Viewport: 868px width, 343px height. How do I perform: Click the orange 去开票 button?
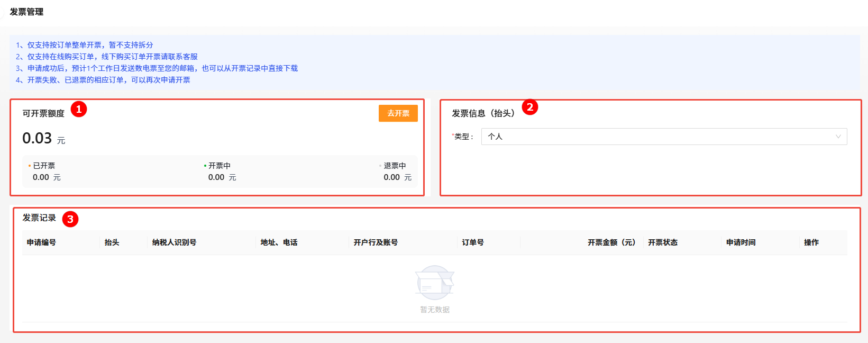coord(398,113)
